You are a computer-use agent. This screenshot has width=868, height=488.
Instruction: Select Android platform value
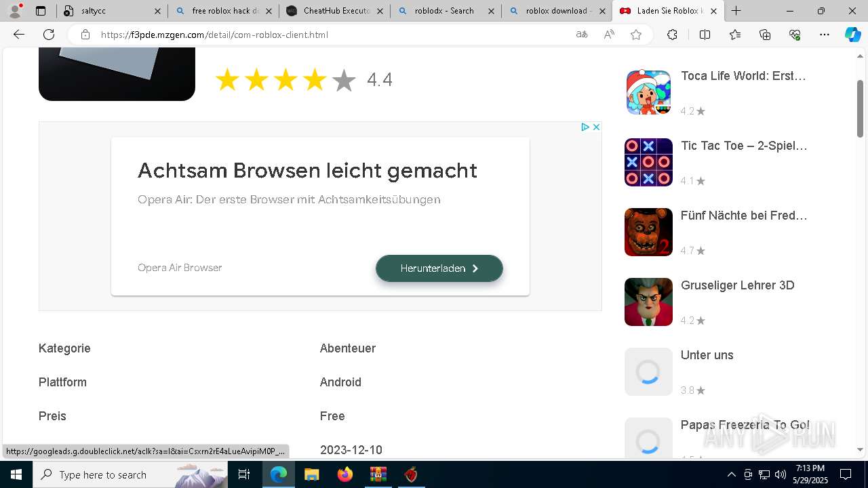pyautogui.click(x=340, y=382)
